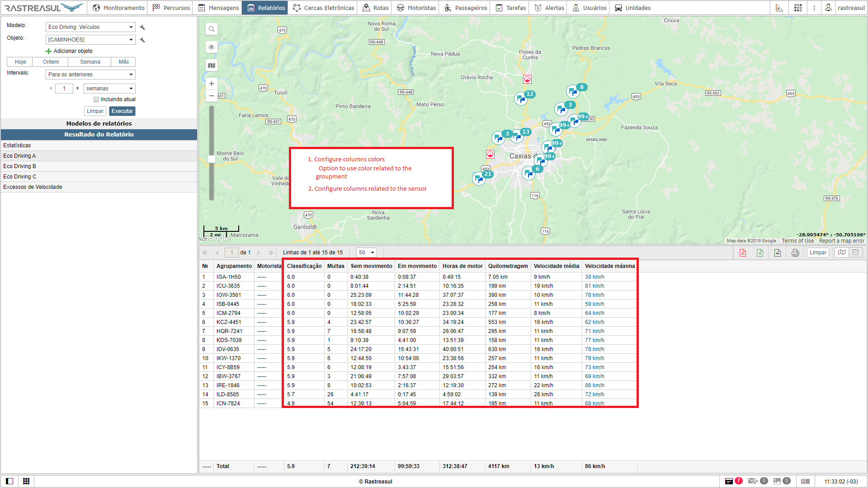Open the rows-per-page 50 dropdown
The width and height of the screenshot is (868, 488).
point(366,253)
